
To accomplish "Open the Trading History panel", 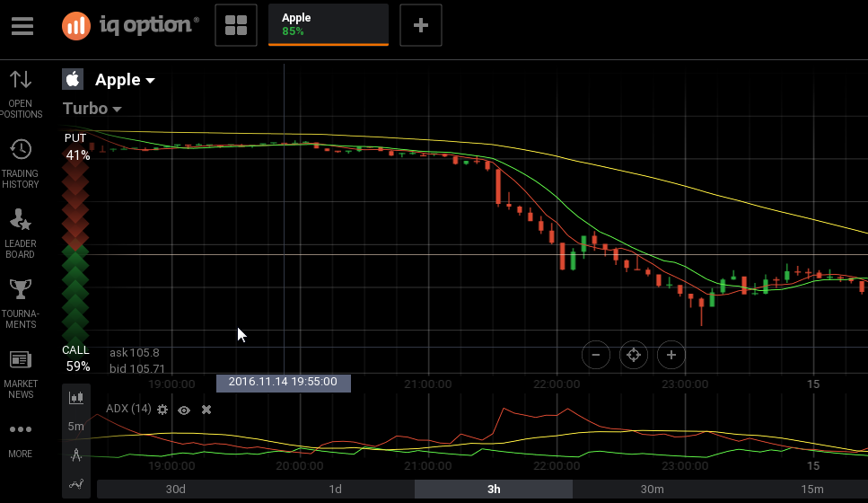I will pyautogui.click(x=21, y=164).
